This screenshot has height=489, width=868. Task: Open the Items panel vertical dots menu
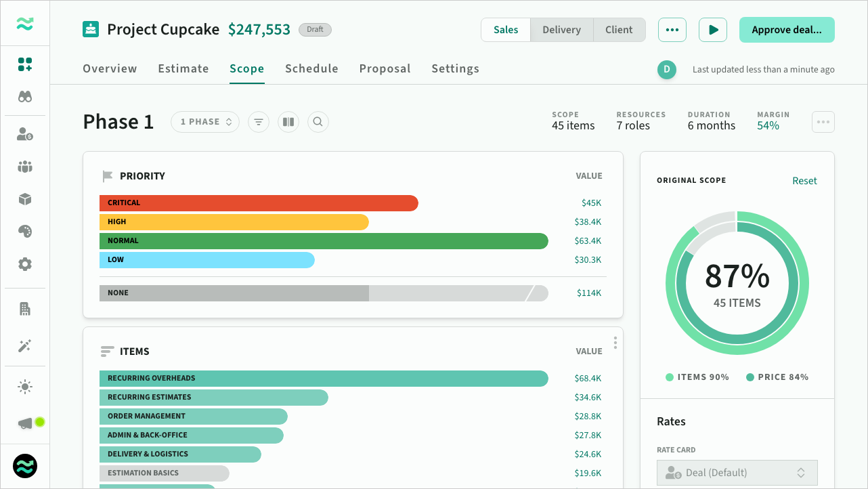click(x=615, y=343)
